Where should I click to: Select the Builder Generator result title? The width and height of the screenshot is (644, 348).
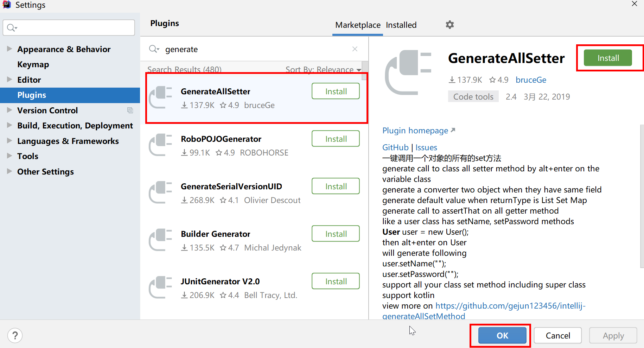(216, 234)
